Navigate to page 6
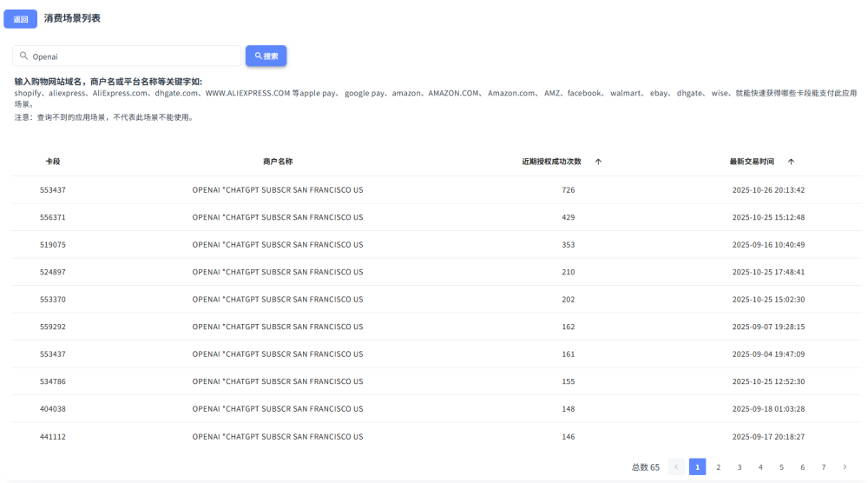Viewport: 868px width, 483px height. click(803, 467)
